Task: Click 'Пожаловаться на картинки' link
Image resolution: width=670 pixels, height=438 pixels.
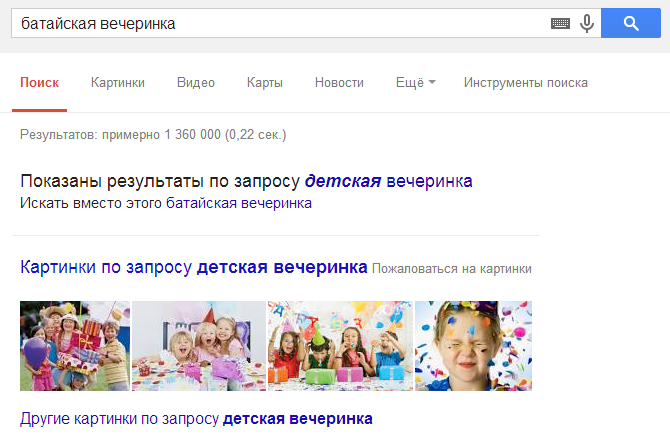Action: point(451,269)
